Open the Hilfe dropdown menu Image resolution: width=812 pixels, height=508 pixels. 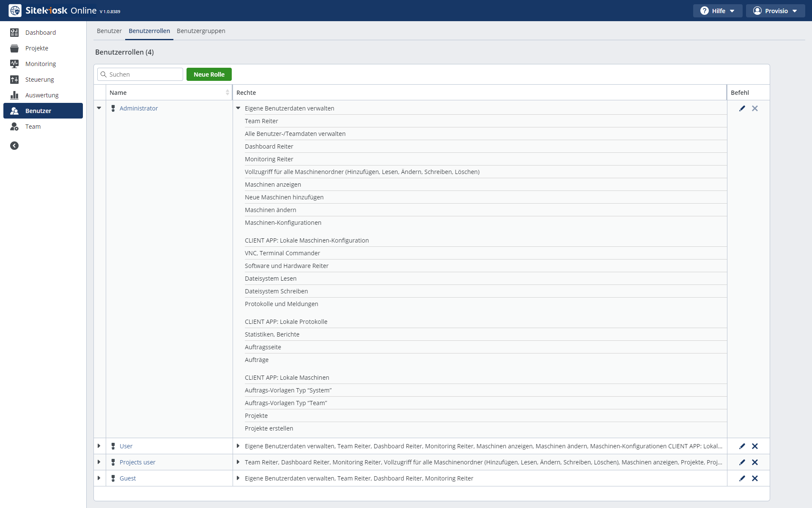click(718, 11)
